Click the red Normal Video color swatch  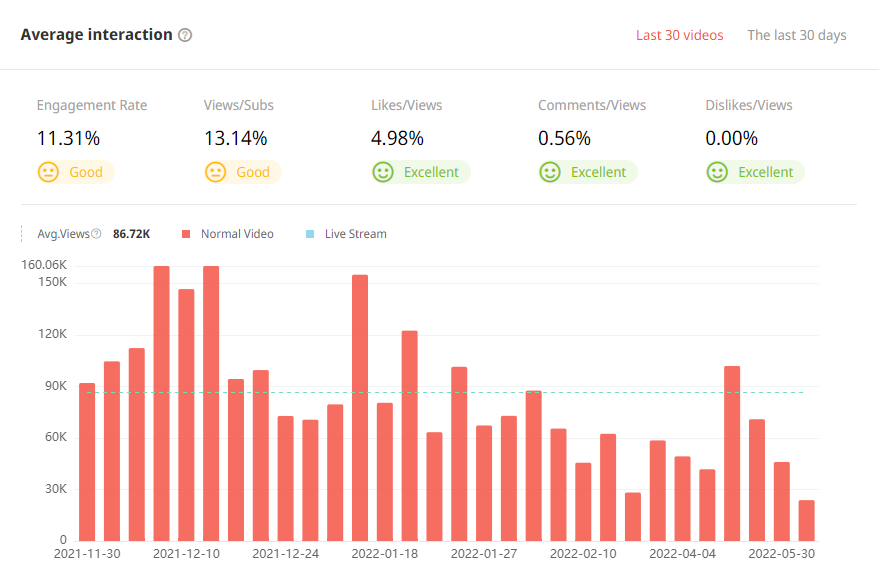186,234
